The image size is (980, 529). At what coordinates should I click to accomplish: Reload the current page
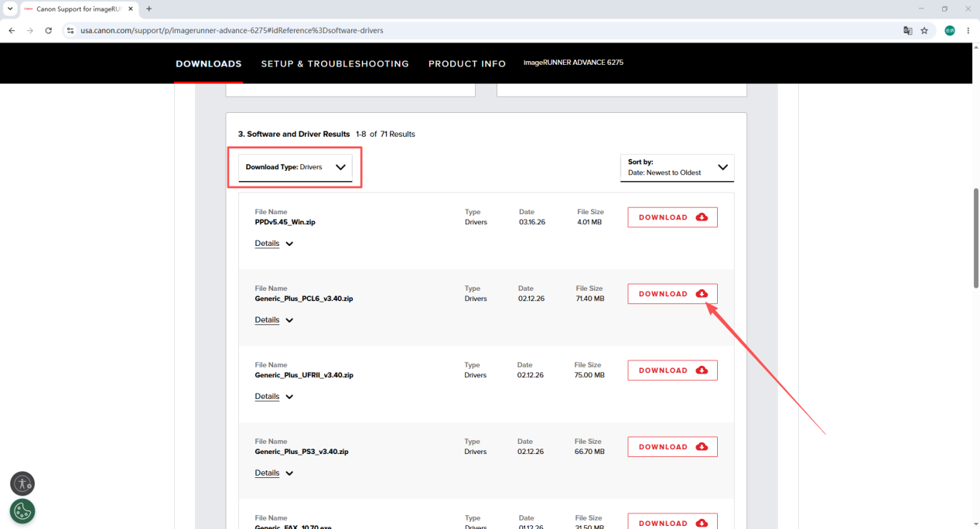pos(49,31)
